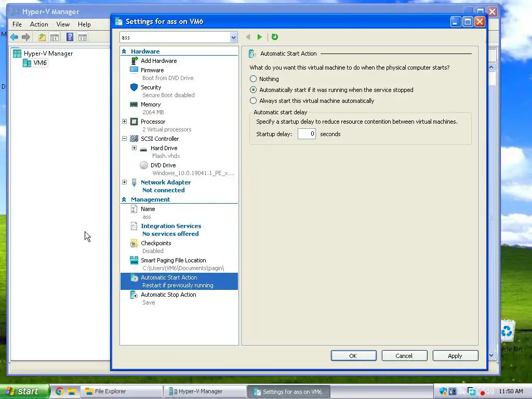
Task: Open the View menu
Action: [x=63, y=24]
